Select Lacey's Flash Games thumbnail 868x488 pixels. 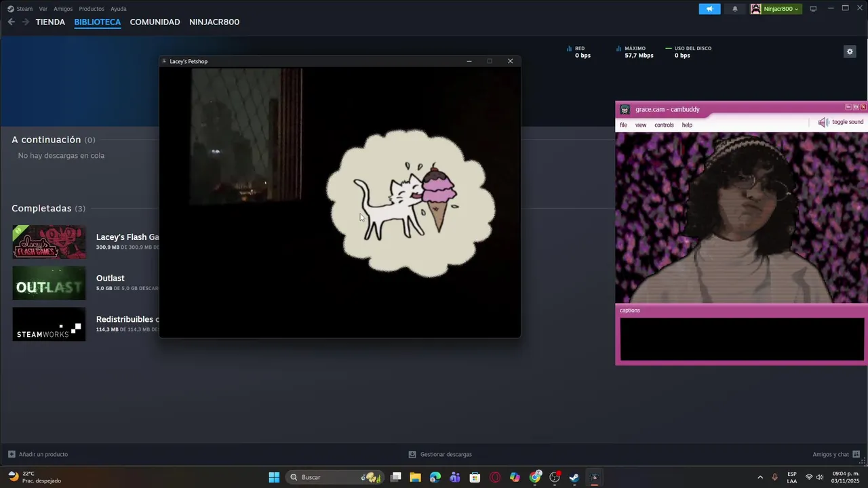(49, 242)
